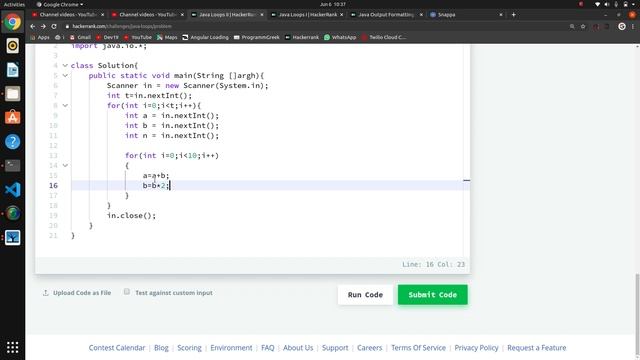The image size is (640, 360).
Task: Collapse outer for loop fold at line 8
Action: click(65, 105)
